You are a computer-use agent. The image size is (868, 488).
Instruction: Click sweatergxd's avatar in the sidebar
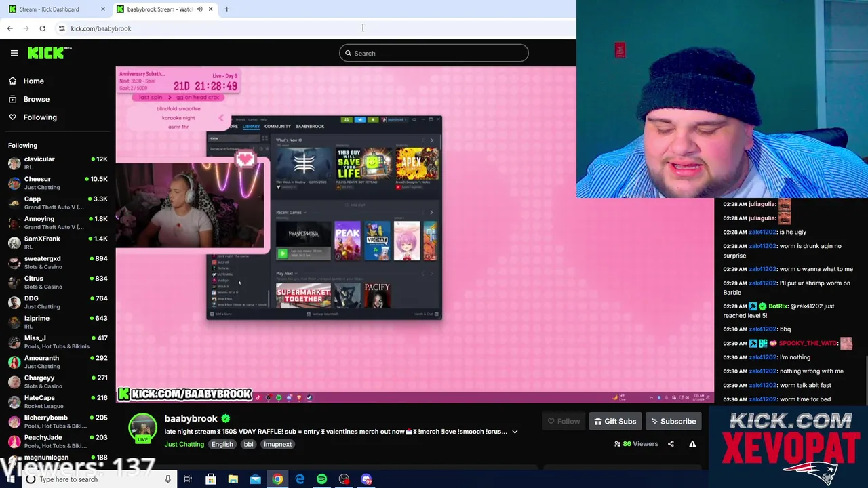coord(14,262)
